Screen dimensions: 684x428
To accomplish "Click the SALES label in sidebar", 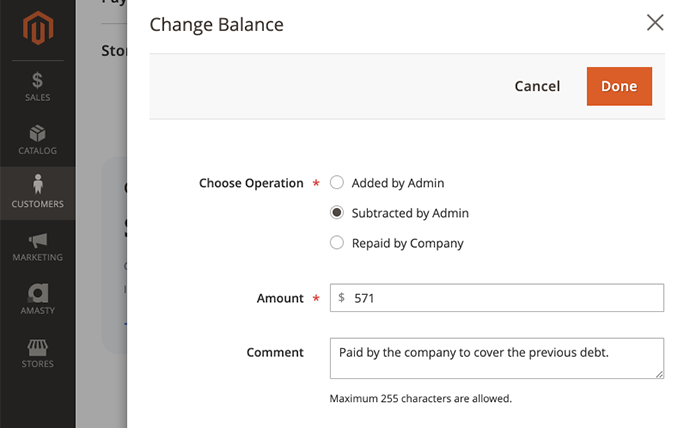I will pos(38,98).
